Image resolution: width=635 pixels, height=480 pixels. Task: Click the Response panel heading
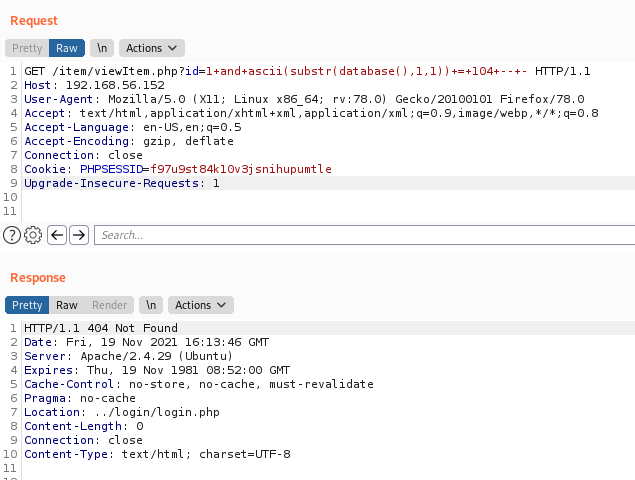[x=38, y=278]
